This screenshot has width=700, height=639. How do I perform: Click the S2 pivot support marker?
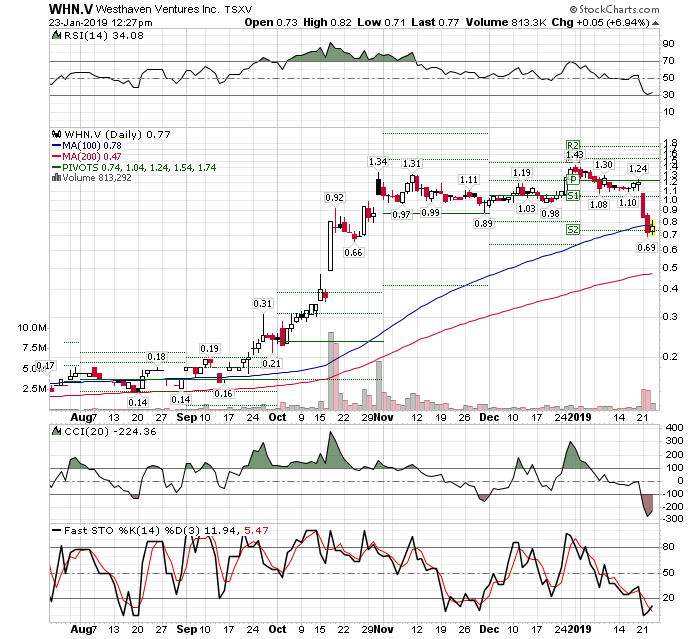tap(574, 230)
